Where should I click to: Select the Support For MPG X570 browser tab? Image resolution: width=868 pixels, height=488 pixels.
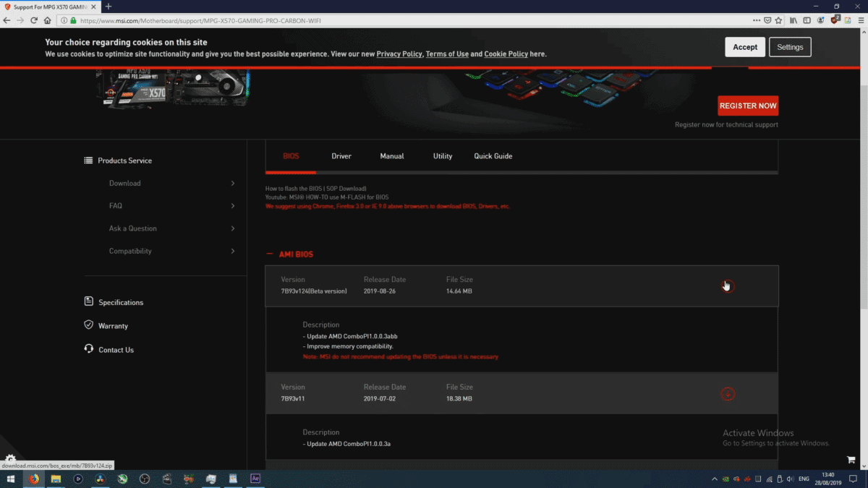[x=50, y=7]
